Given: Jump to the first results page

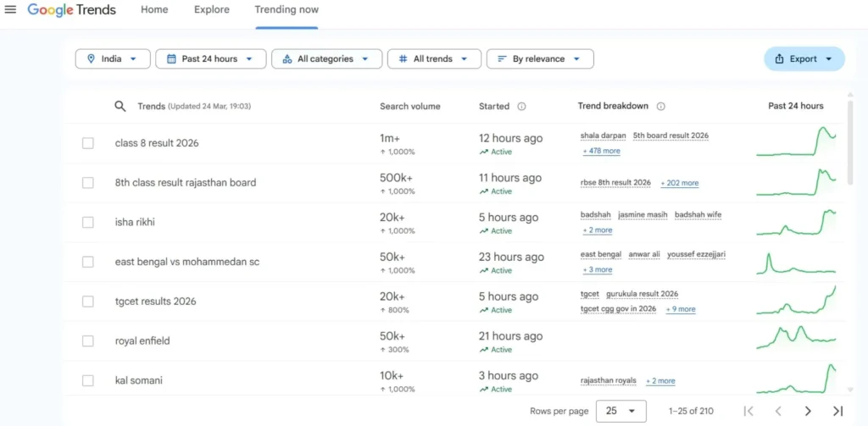Looking at the screenshot, I should point(748,411).
